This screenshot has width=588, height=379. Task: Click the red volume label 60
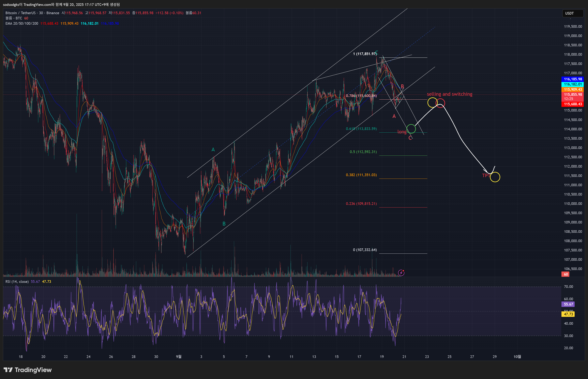[x=565, y=274]
